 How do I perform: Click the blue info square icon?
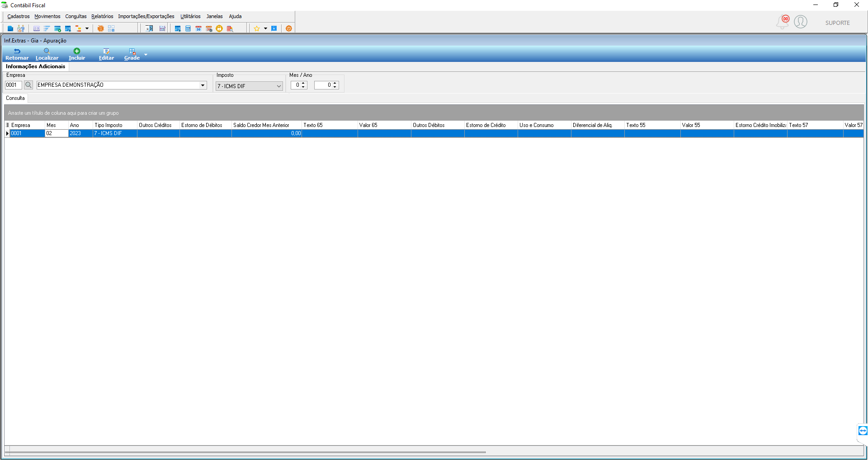pyautogui.click(x=274, y=28)
